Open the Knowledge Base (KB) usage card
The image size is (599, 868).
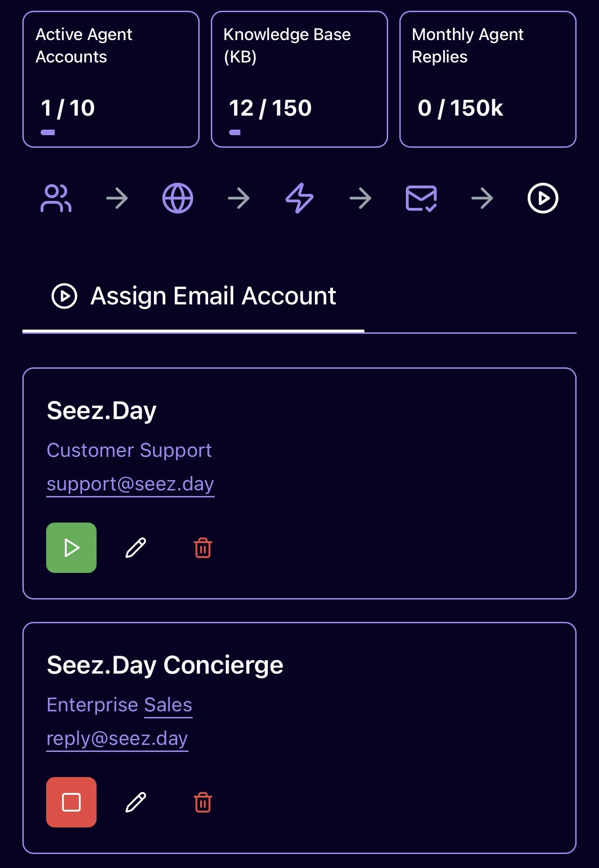(299, 79)
